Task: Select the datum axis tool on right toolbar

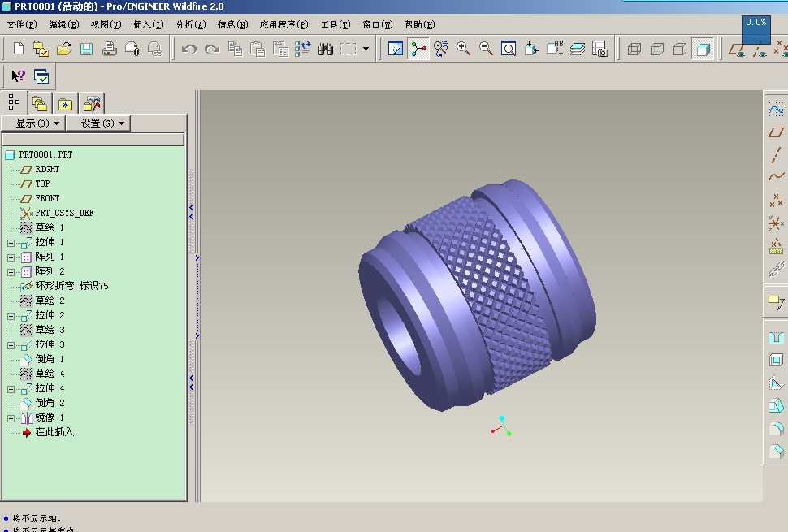Action: click(x=776, y=155)
